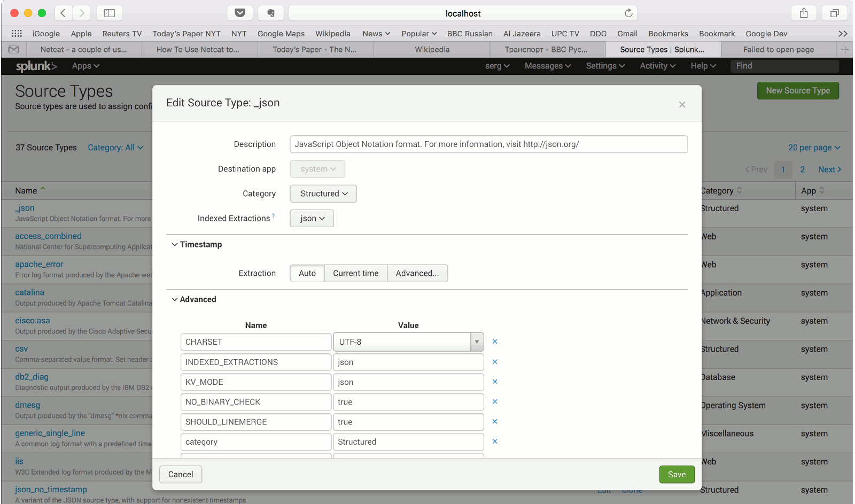Open the News bookmarks folder
Image resolution: width=855 pixels, height=504 pixels.
pyautogui.click(x=376, y=34)
